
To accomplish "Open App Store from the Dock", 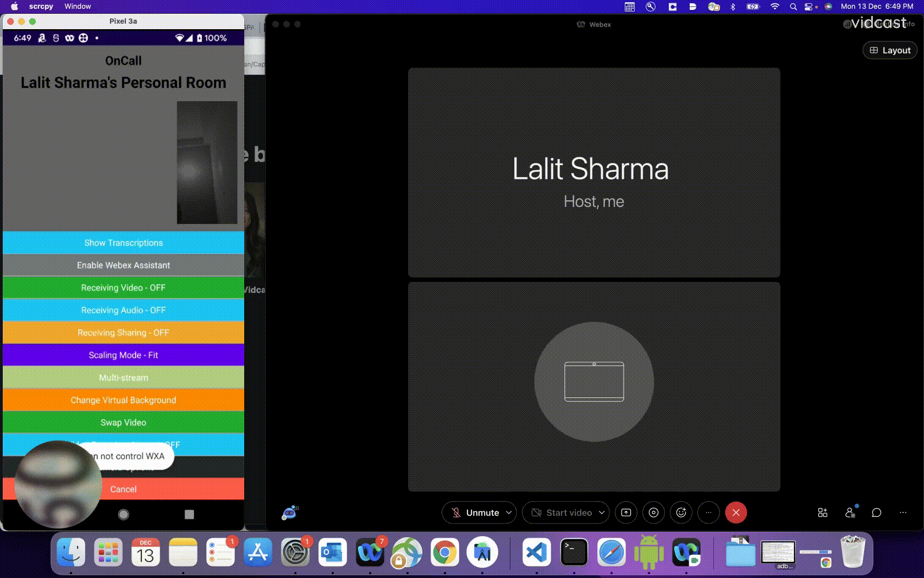I will coord(258,552).
